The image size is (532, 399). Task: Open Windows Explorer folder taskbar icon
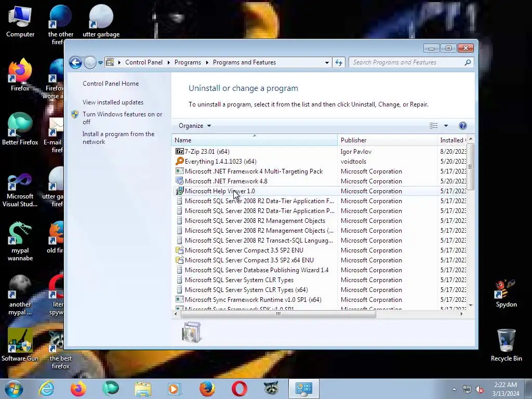click(143, 389)
